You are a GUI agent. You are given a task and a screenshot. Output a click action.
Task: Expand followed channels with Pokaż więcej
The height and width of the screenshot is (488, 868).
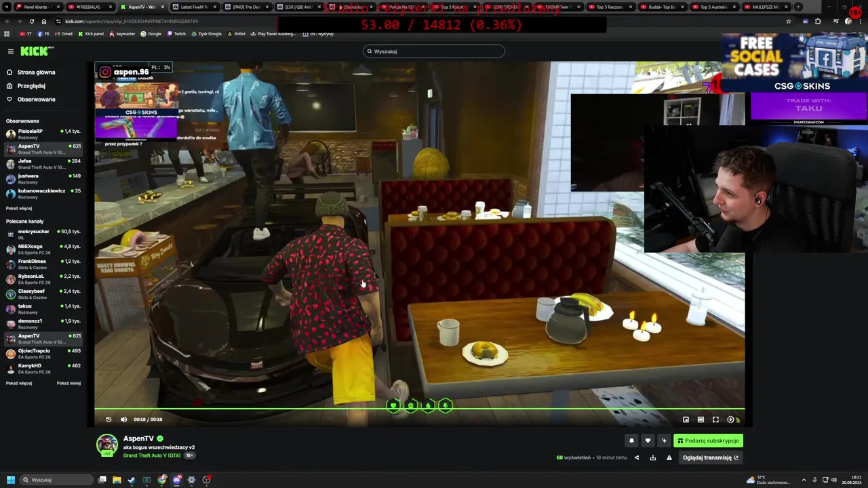tap(19, 208)
